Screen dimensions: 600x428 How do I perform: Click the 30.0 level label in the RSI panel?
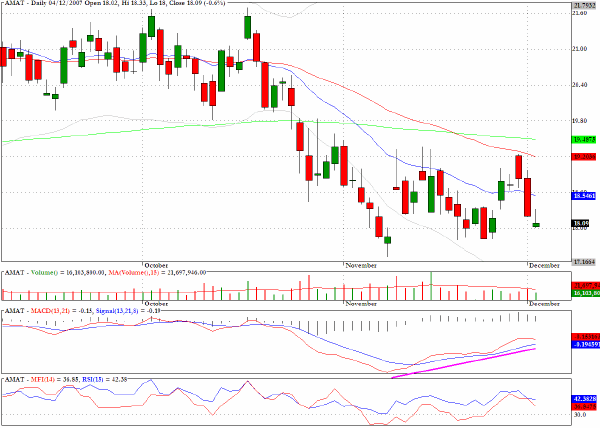pyautogui.click(x=579, y=414)
